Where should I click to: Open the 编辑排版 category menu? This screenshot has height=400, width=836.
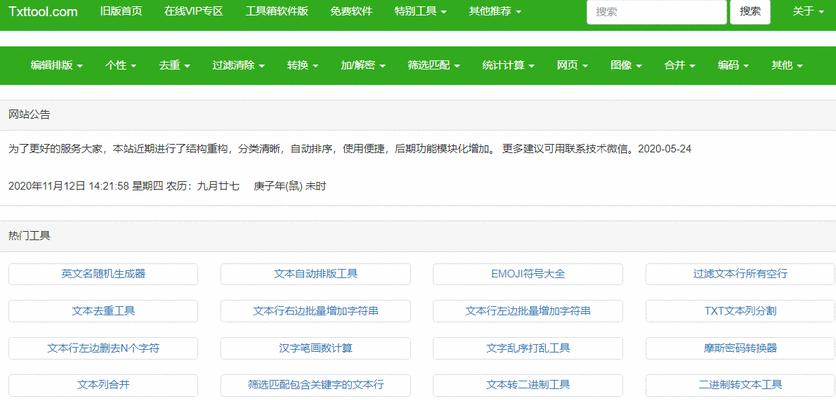[x=57, y=66]
